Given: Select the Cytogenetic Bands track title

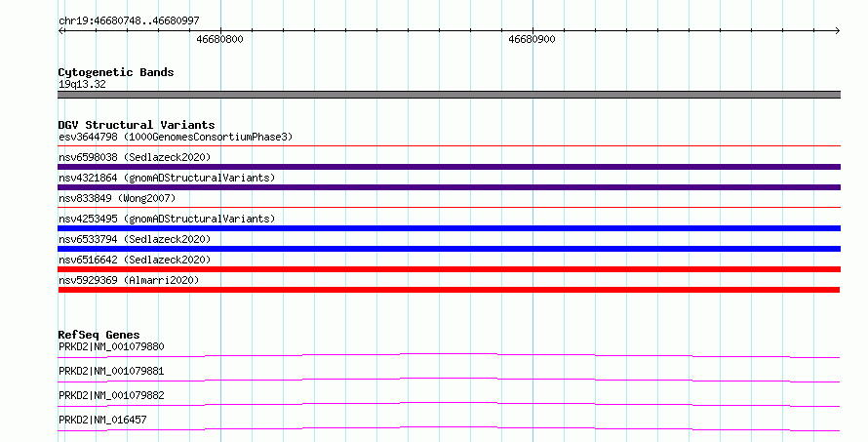Looking at the screenshot, I should click(116, 72).
